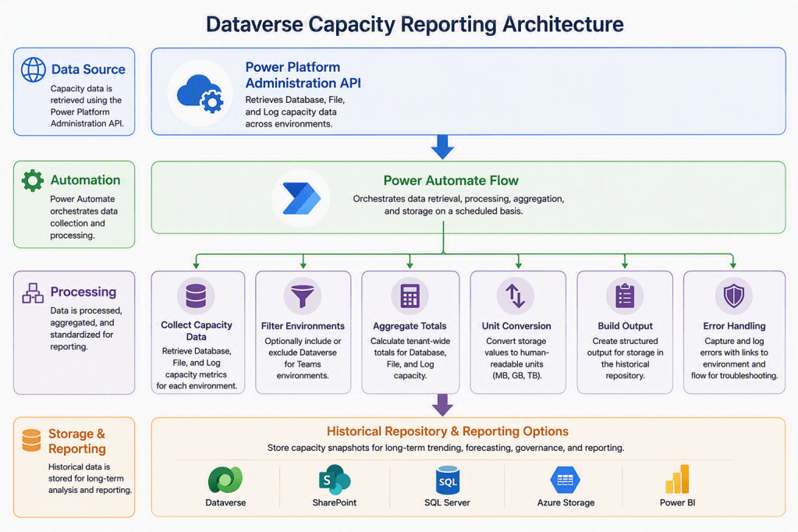The height and width of the screenshot is (532, 798).
Task: Click the Data Source heading
Action: (88, 69)
